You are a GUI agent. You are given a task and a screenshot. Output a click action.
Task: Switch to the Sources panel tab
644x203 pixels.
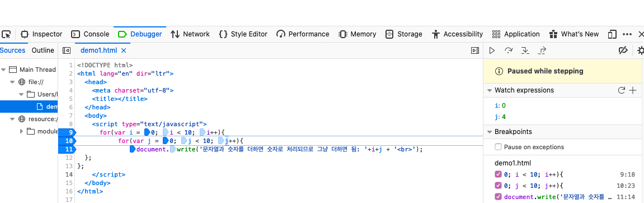pyautogui.click(x=12, y=50)
